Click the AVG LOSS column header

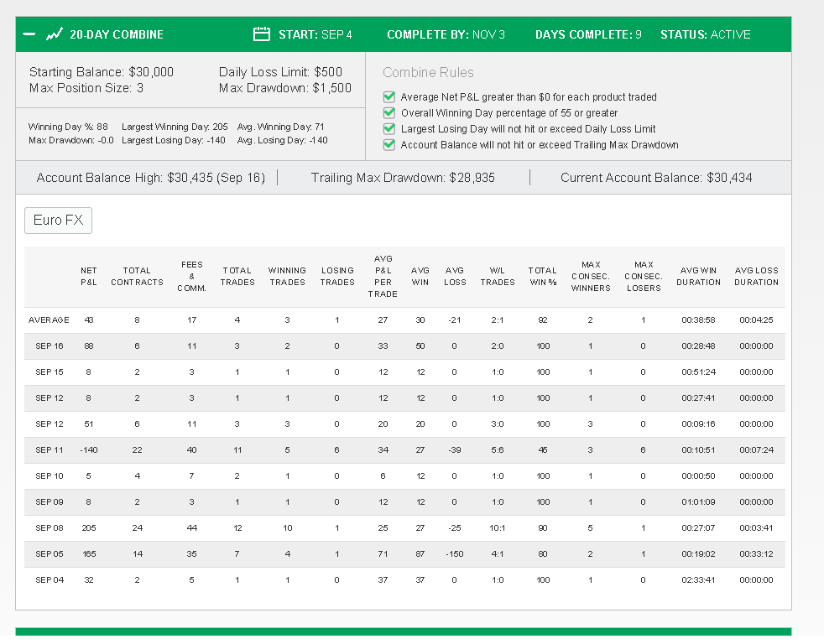click(x=455, y=277)
